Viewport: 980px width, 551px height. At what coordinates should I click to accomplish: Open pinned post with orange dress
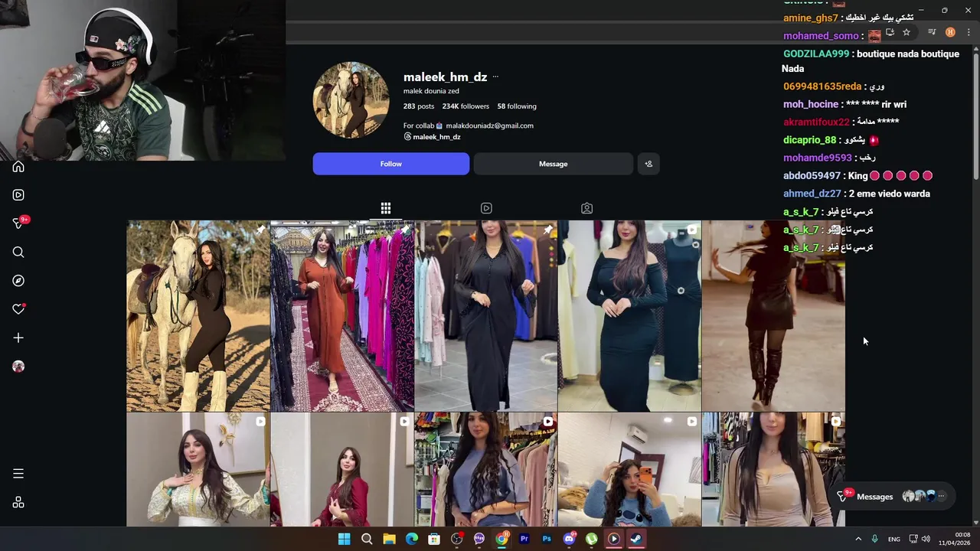(x=341, y=316)
